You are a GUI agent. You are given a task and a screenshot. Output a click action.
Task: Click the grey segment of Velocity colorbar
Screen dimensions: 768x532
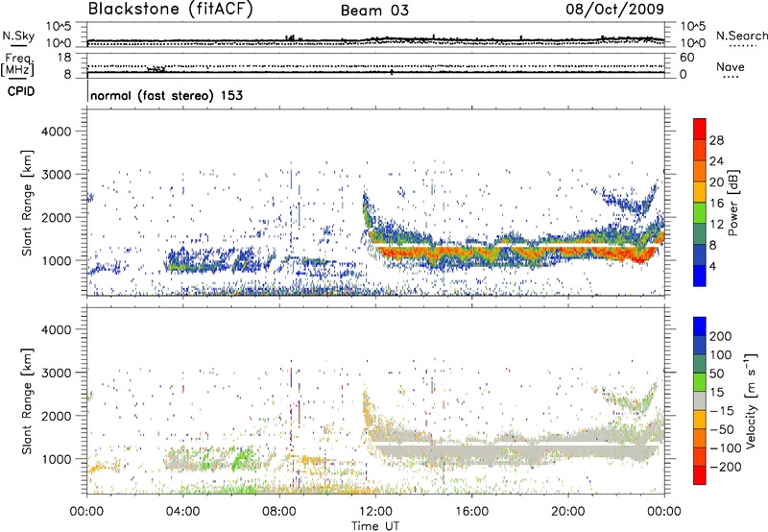pos(700,401)
